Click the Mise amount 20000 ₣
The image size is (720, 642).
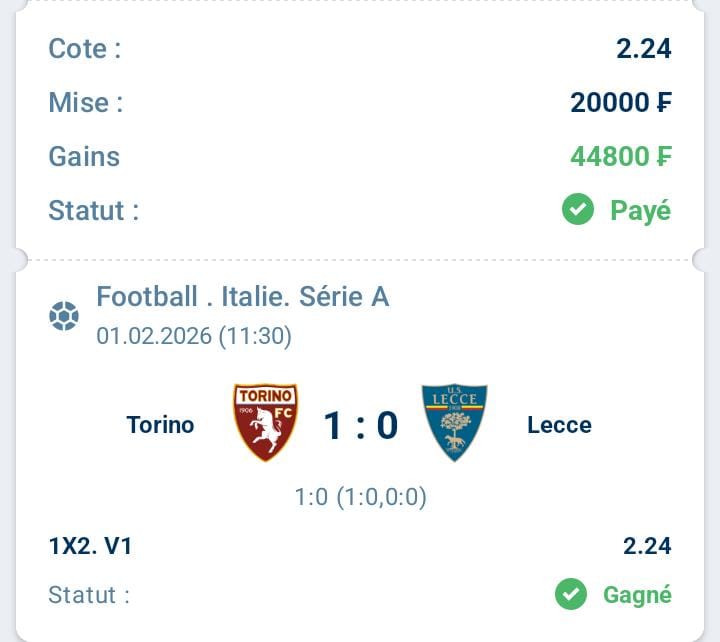click(621, 102)
